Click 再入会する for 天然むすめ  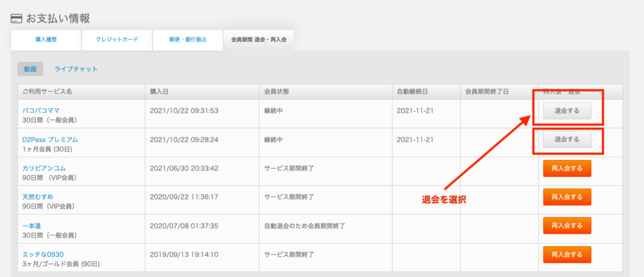(567, 197)
